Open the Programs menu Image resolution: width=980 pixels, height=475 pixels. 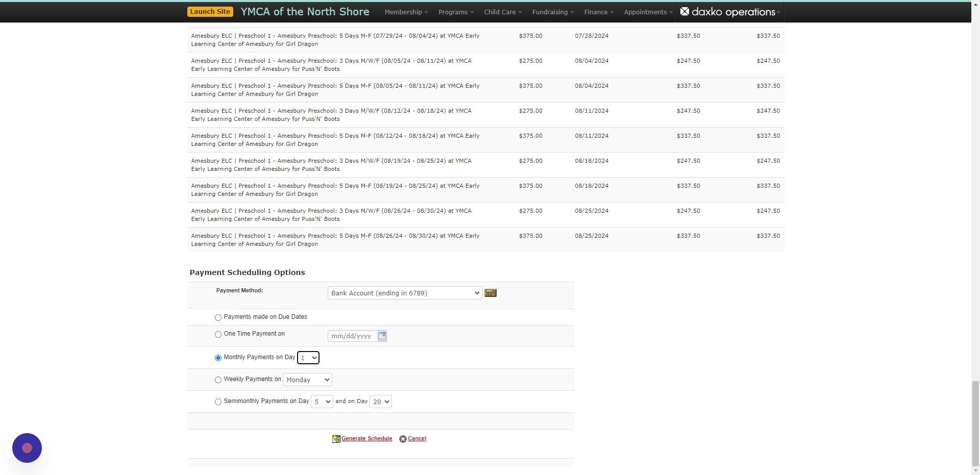[x=456, y=12]
